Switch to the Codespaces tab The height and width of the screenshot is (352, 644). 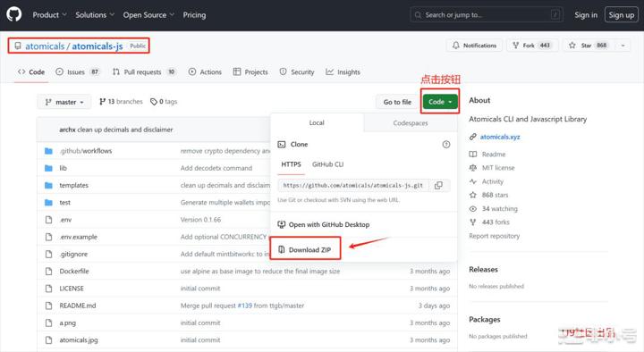tap(411, 123)
